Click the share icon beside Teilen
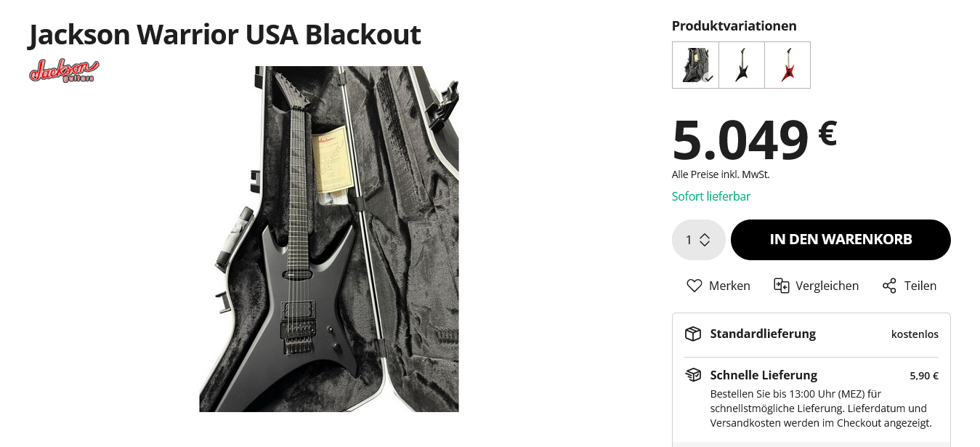This screenshot has height=447, width=980. pyautogui.click(x=889, y=286)
